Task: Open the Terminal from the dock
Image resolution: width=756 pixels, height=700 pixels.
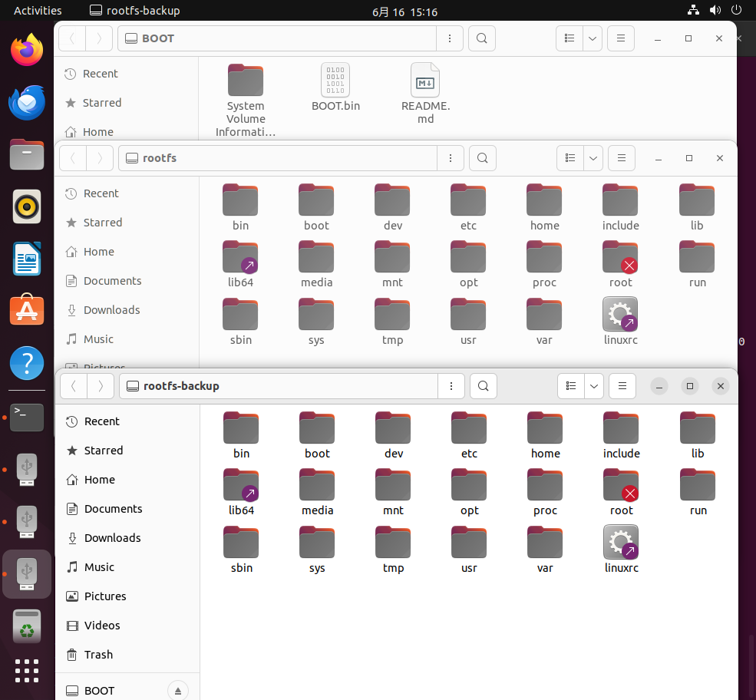Action: click(26, 418)
